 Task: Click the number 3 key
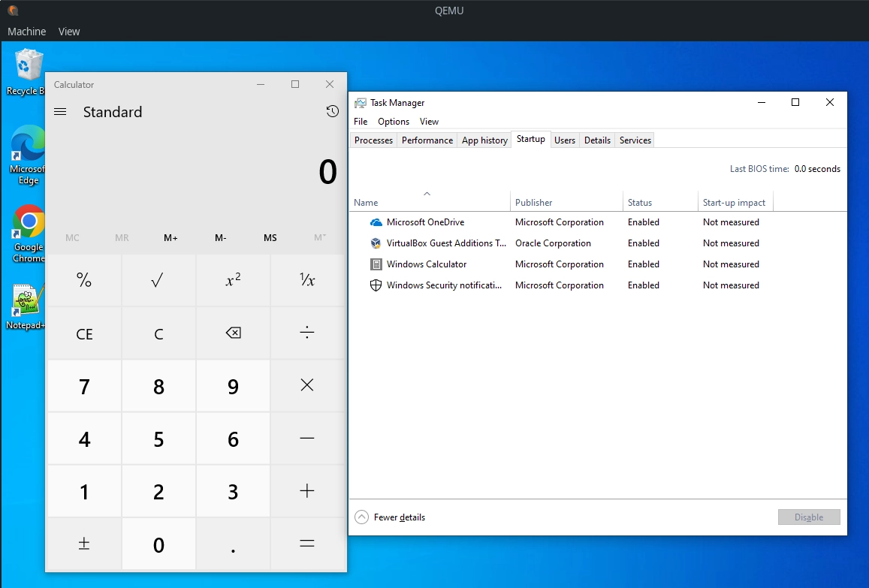click(x=233, y=491)
